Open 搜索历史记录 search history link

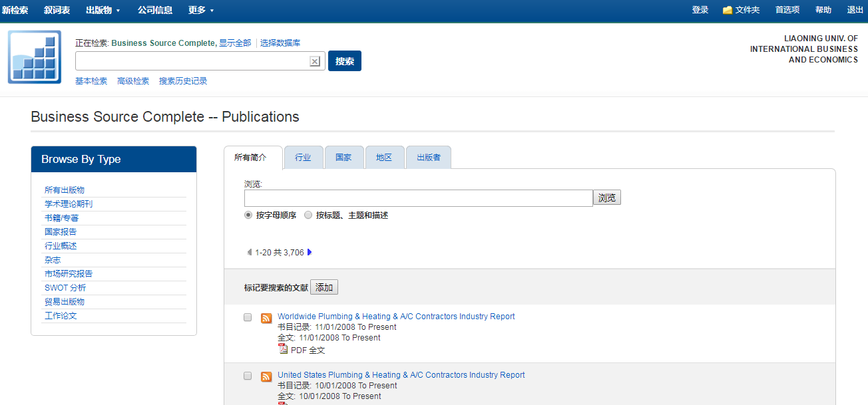click(x=183, y=81)
